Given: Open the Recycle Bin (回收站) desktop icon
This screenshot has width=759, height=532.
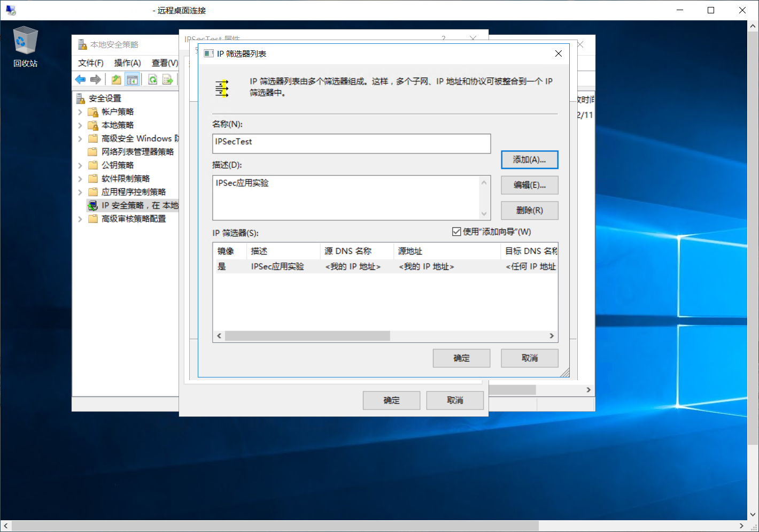Looking at the screenshot, I should pyautogui.click(x=25, y=47).
